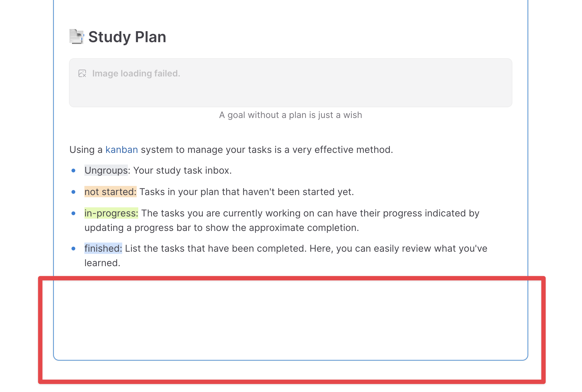
Task: Click the bullet before finished
Action: click(x=73, y=249)
